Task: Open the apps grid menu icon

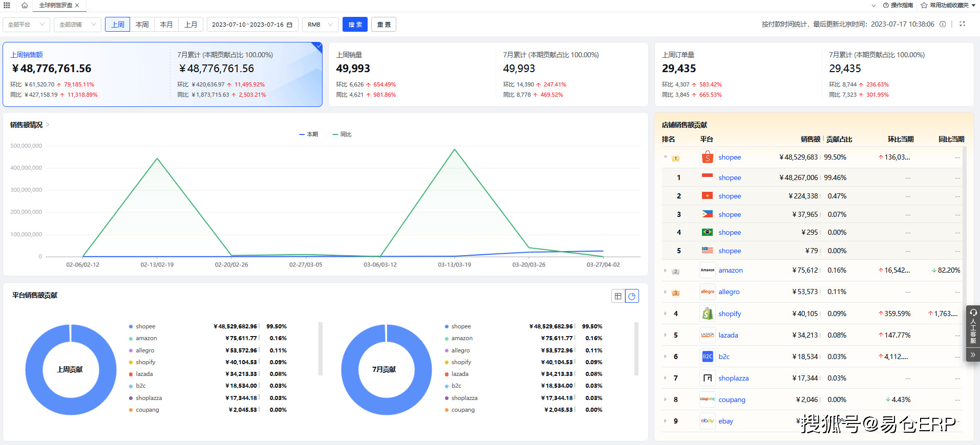Action: tap(7, 5)
